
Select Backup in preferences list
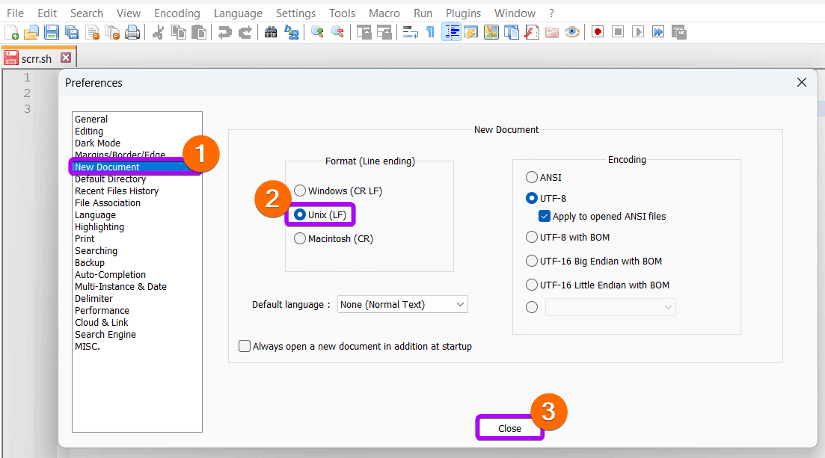click(89, 263)
